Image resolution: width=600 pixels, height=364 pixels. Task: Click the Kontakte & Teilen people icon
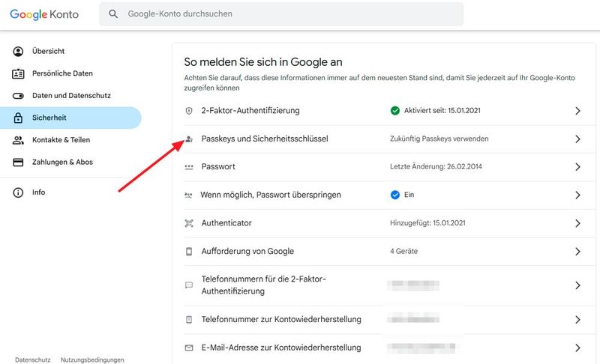(18, 140)
